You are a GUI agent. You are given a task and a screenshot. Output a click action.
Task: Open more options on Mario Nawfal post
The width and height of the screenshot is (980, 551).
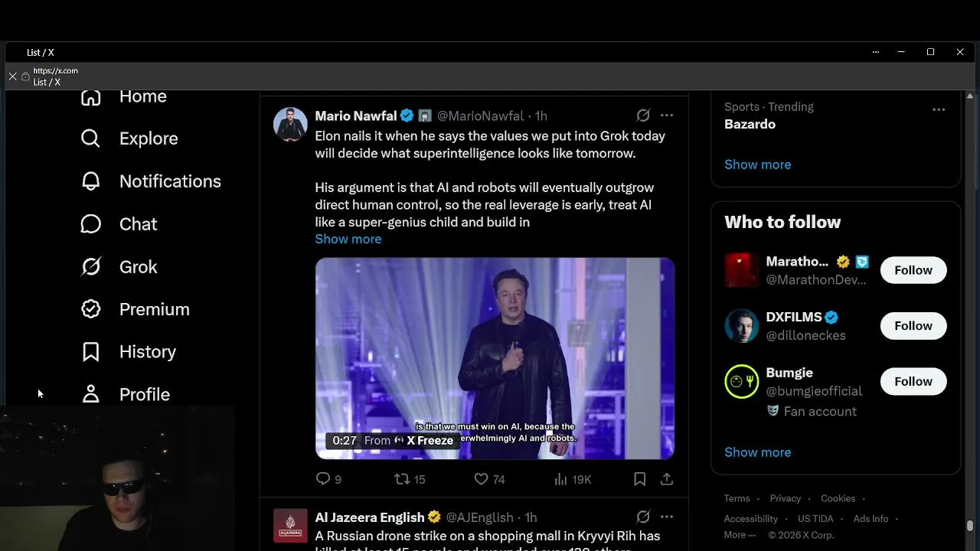(x=667, y=116)
